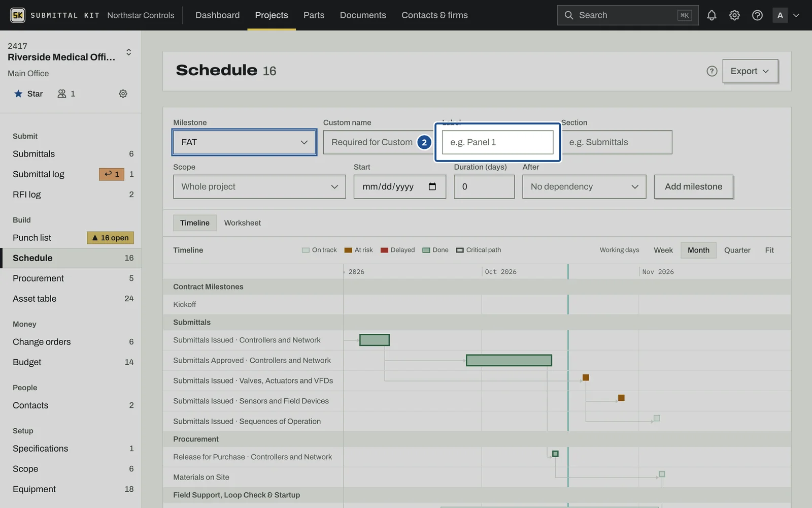
Task: Go to Dashboard in top navigation
Action: point(218,15)
